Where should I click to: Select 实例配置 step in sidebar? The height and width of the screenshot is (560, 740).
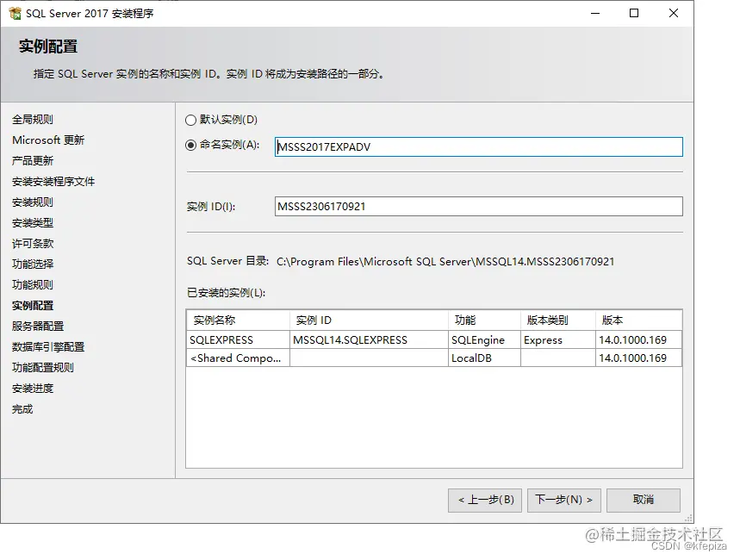(x=33, y=306)
